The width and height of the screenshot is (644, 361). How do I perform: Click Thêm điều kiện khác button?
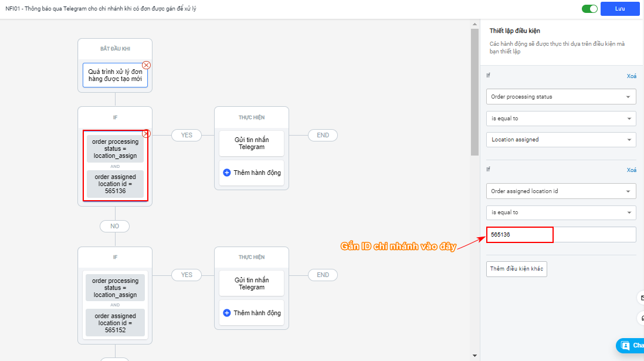pyautogui.click(x=517, y=269)
